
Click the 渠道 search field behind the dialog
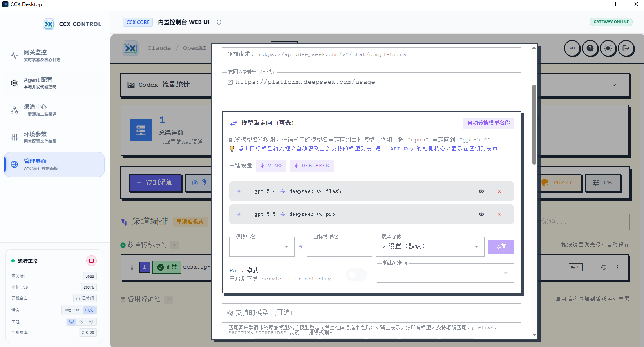[584, 222]
